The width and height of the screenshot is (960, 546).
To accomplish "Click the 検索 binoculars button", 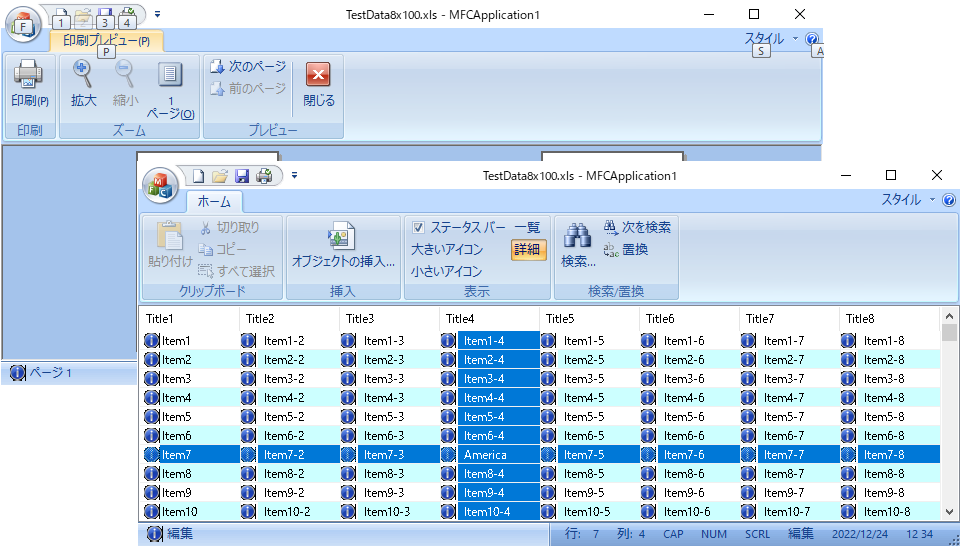I will (577, 245).
